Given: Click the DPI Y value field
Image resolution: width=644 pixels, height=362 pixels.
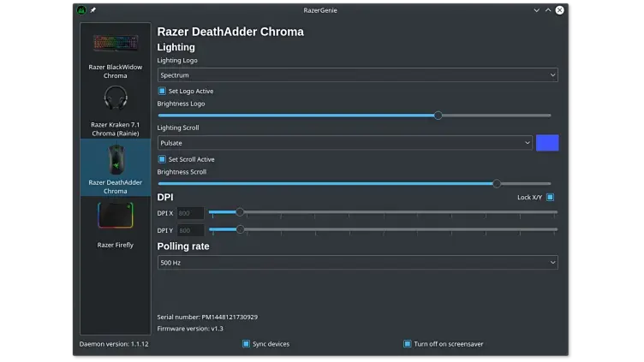Looking at the screenshot, I should tap(191, 230).
